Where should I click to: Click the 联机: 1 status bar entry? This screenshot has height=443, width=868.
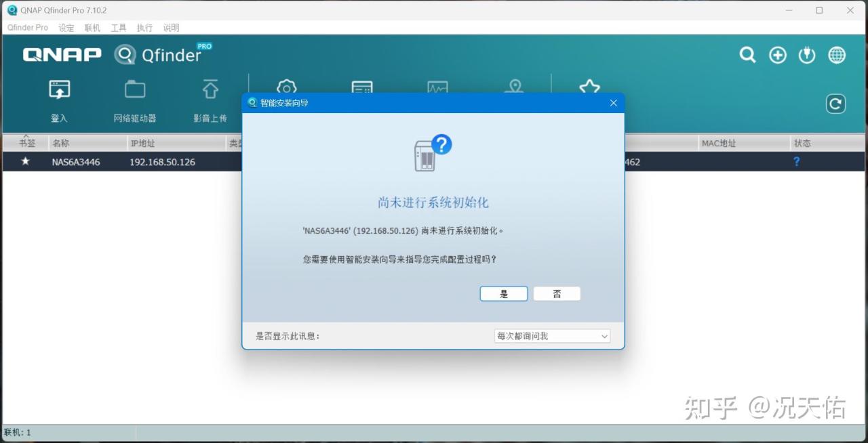click(18, 432)
